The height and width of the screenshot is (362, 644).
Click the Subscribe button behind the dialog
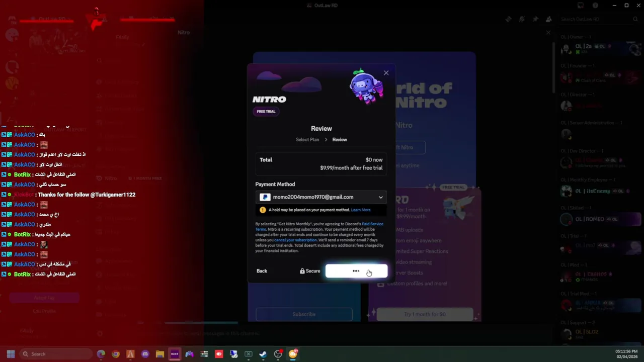click(304, 314)
